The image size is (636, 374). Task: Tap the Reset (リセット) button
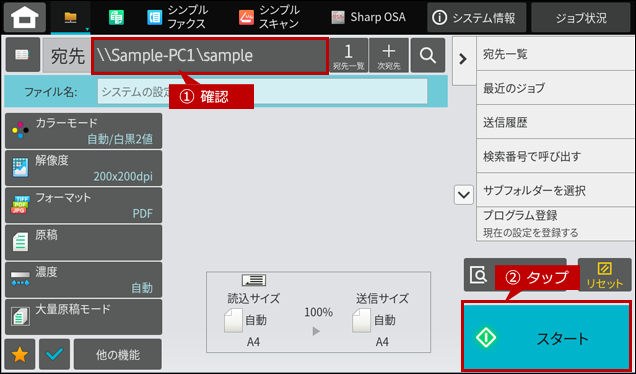point(604,275)
